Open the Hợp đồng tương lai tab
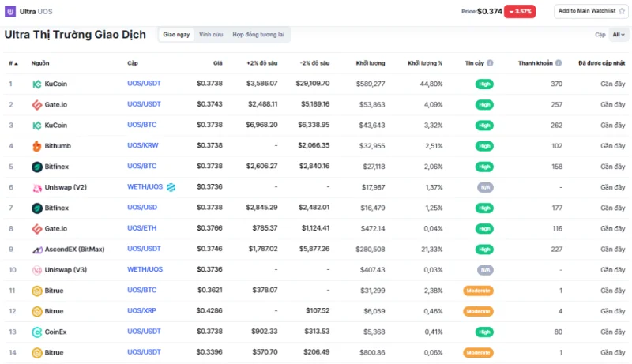The height and width of the screenshot is (364, 632). (258, 35)
